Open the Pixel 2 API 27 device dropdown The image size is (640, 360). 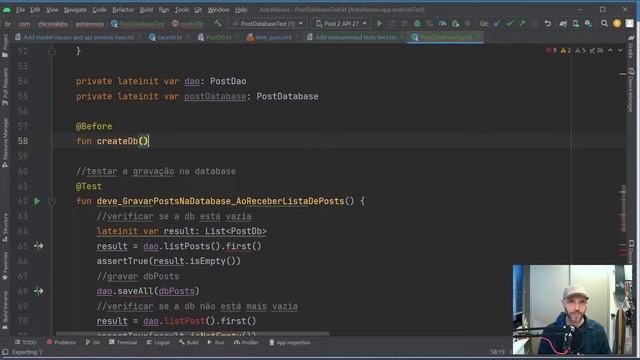[341, 24]
